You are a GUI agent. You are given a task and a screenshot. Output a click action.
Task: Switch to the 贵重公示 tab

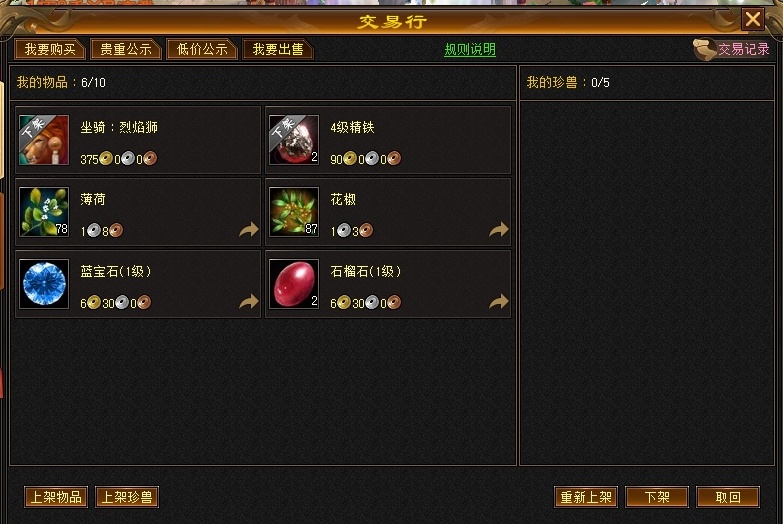pyautogui.click(x=126, y=49)
